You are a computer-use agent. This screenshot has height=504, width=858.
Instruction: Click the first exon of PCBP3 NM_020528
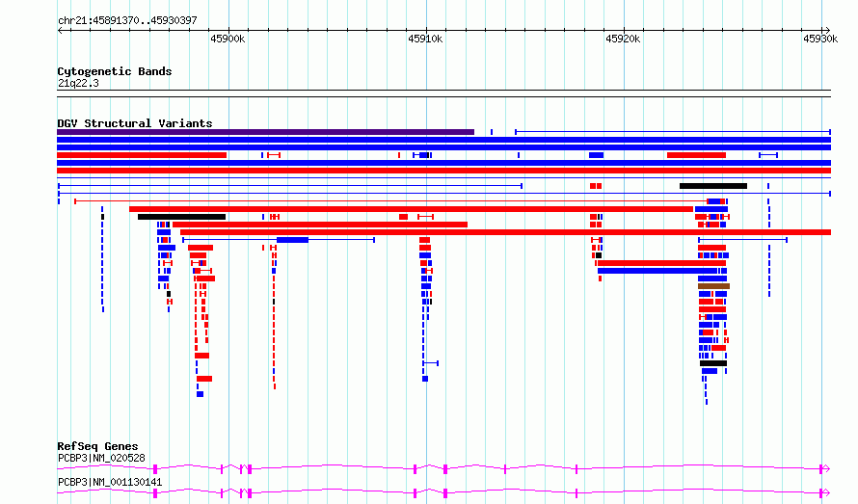155,469
